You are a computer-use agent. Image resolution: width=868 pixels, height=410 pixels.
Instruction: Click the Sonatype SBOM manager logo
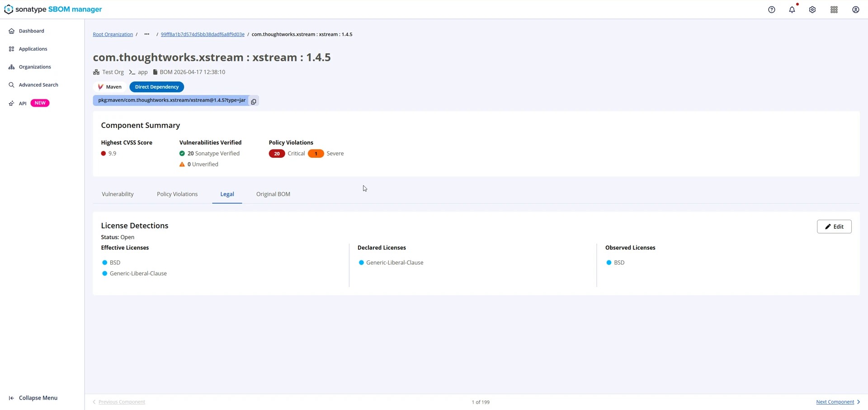pos(53,9)
